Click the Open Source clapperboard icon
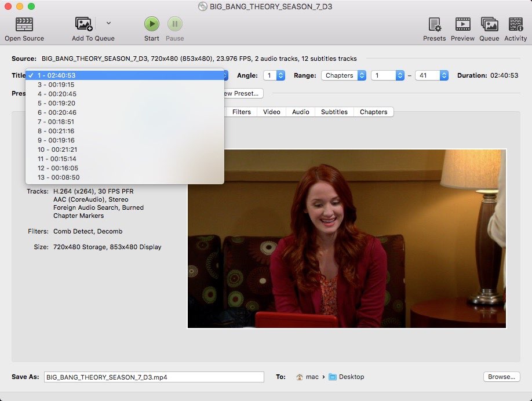Screen dimensions: 532x401 click(24, 24)
